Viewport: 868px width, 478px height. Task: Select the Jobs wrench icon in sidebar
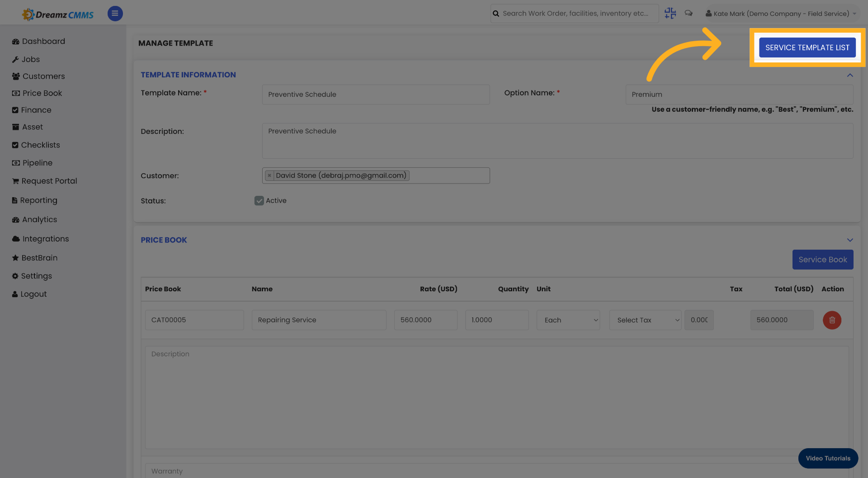pyautogui.click(x=16, y=59)
